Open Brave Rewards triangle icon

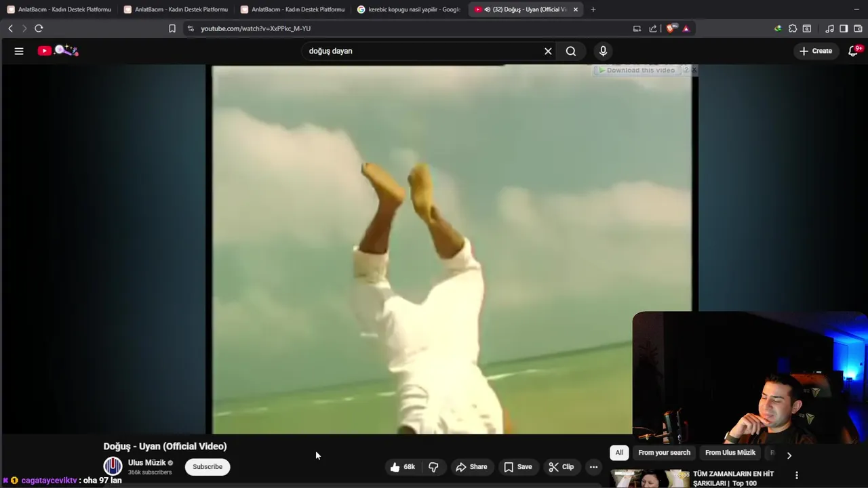tap(686, 28)
